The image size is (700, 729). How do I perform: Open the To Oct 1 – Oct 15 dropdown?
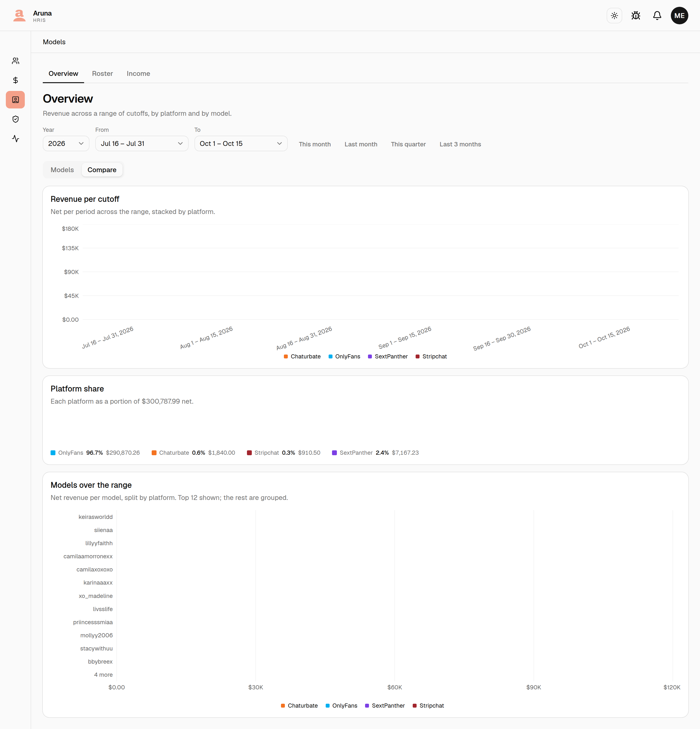(x=241, y=143)
